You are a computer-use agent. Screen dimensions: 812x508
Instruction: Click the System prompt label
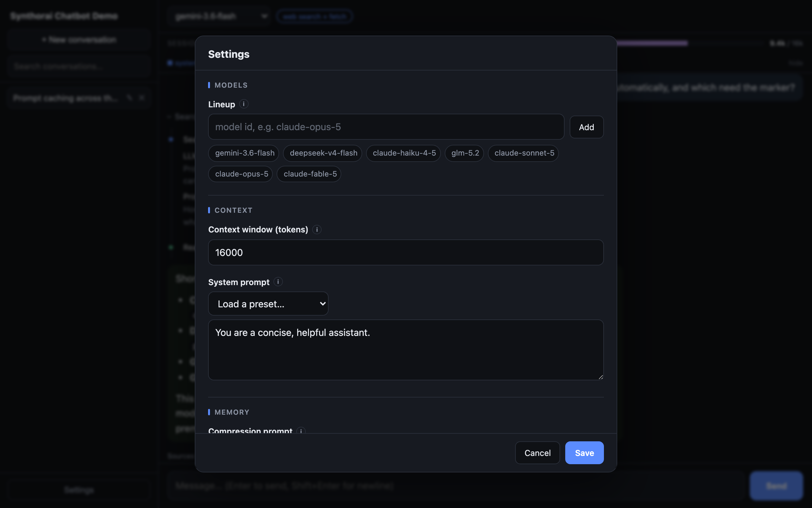pos(239,282)
